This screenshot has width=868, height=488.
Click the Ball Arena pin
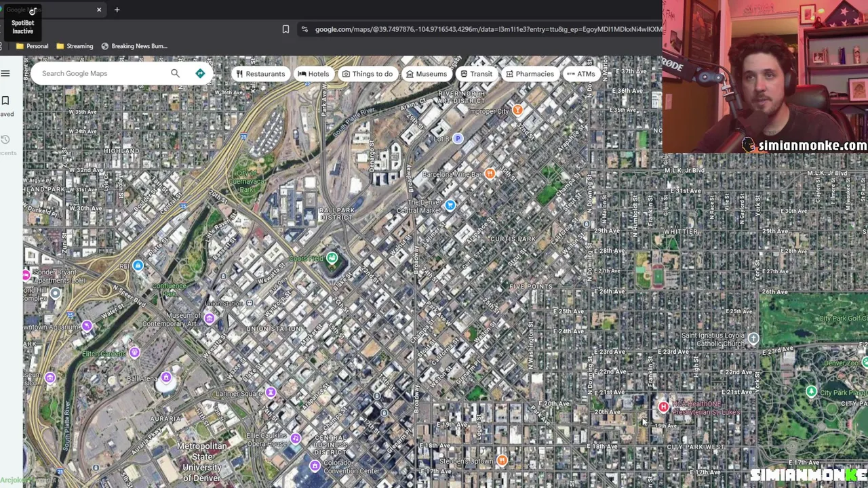point(165,378)
